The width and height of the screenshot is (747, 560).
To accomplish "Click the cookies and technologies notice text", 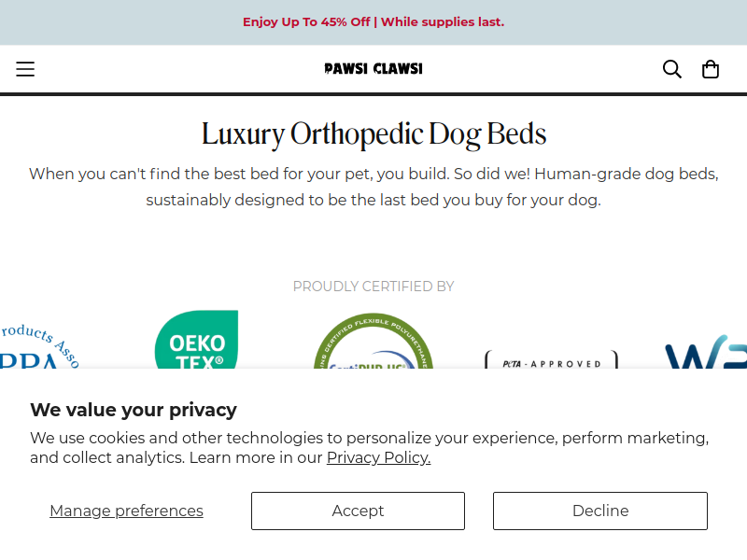I will pyautogui.click(x=369, y=448).
